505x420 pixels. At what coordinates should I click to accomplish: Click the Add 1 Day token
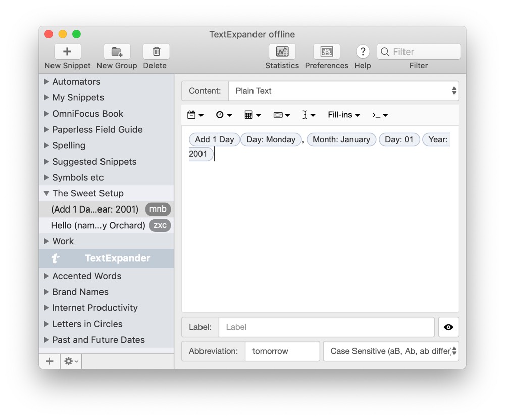(215, 140)
